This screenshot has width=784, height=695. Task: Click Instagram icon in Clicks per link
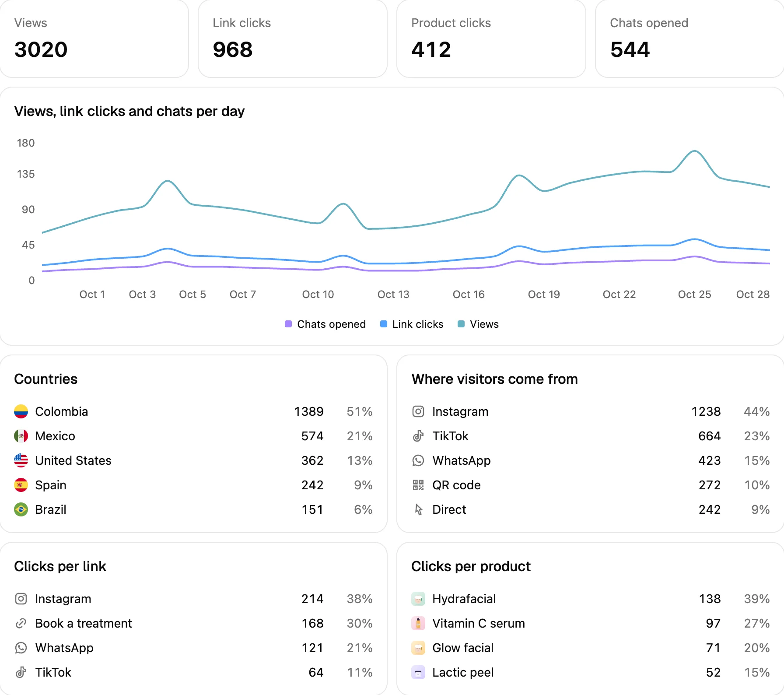21,599
